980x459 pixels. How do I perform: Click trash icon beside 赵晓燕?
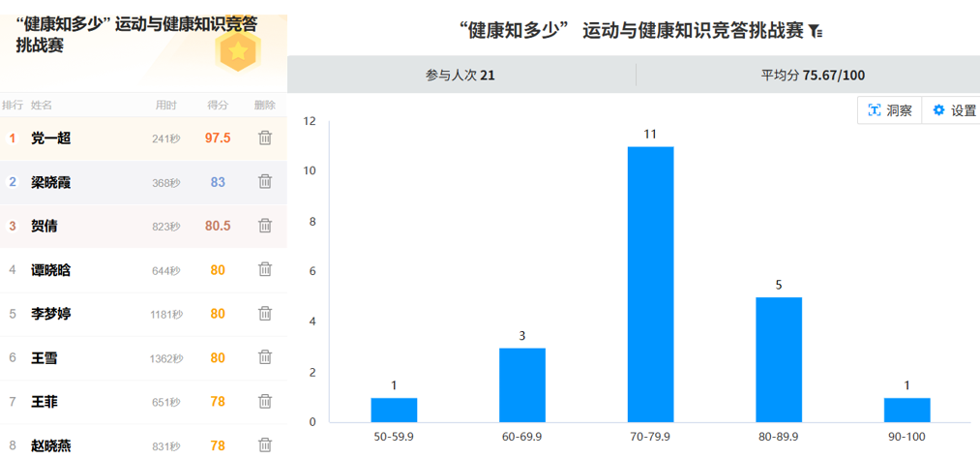click(x=264, y=444)
